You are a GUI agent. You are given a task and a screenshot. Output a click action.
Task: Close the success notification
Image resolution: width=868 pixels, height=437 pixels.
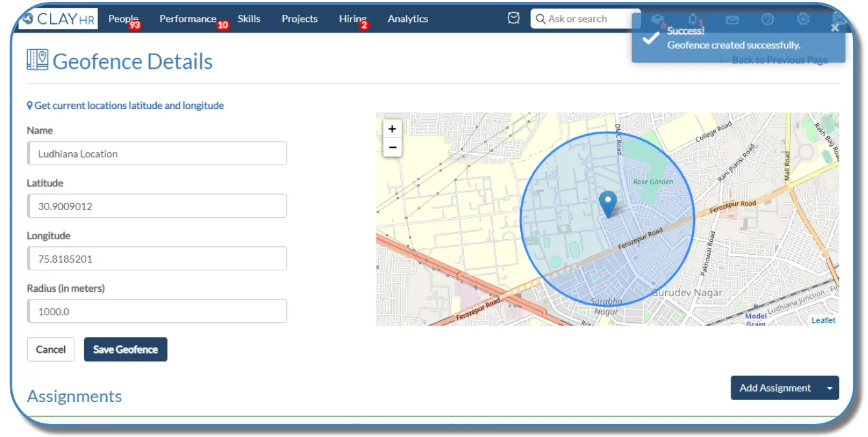pyautogui.click(x=835, y=28)
